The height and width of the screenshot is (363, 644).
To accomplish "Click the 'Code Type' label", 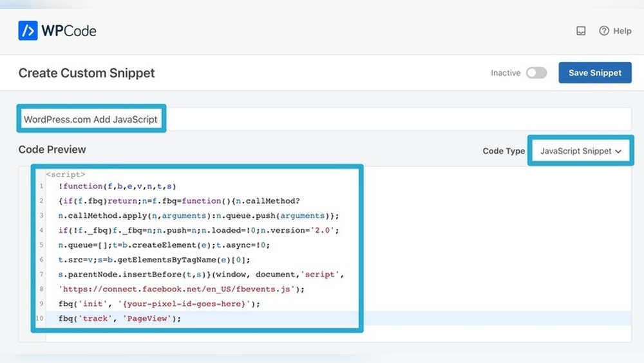I will (x=504, y=151).
